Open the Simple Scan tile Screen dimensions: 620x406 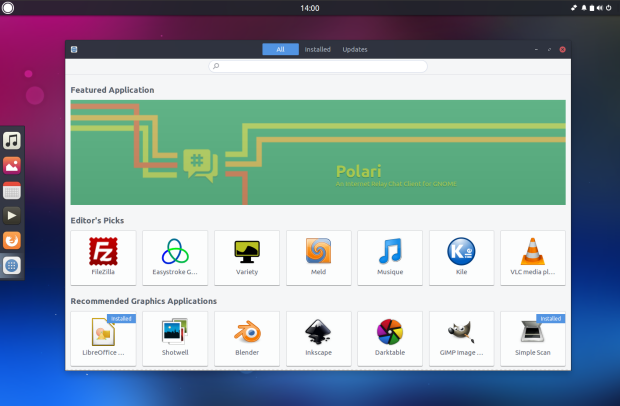click(533, 338)
